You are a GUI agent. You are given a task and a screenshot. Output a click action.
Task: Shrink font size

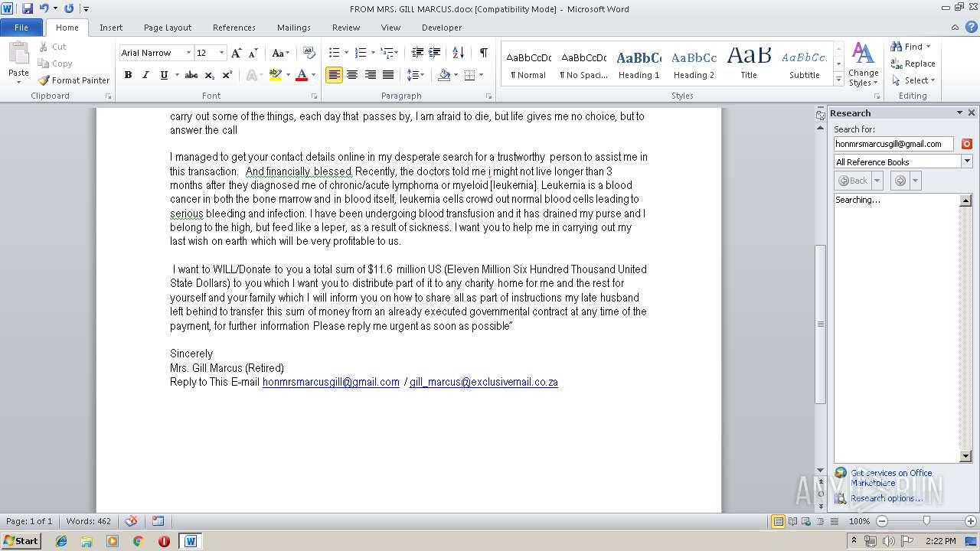pos(253,53)
